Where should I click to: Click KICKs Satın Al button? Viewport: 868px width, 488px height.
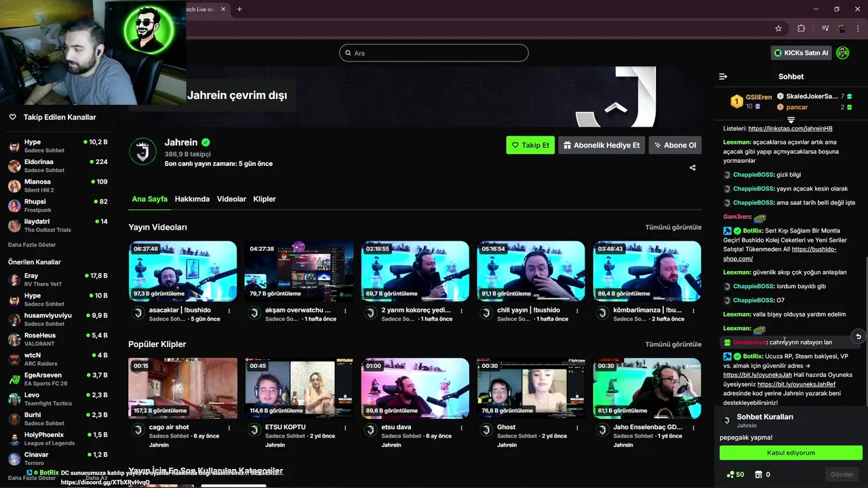pos(802,53)
